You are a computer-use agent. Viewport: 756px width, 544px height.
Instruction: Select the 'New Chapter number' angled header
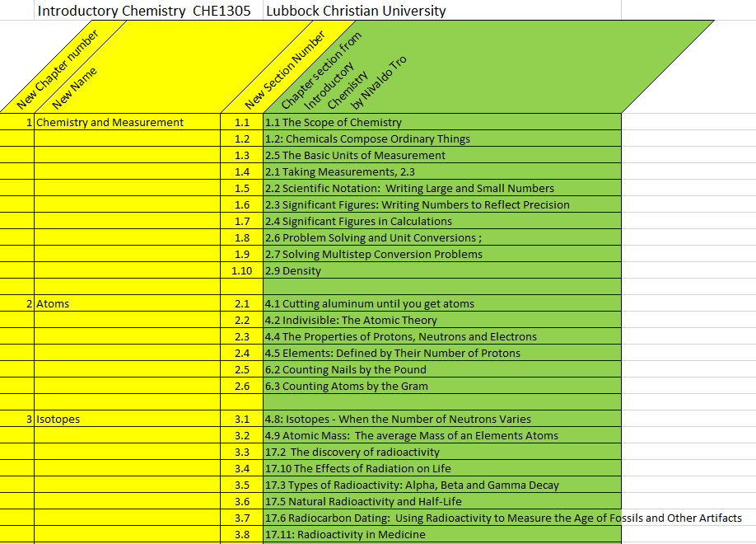point(58,70)
